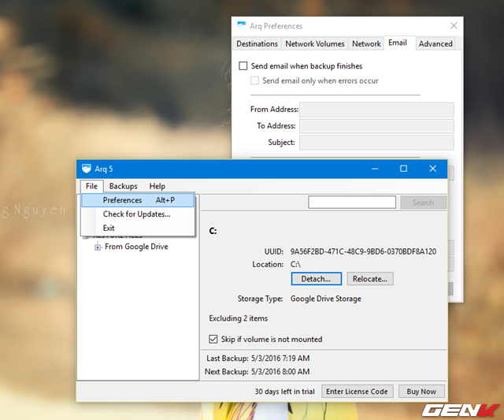
Task: Open the Backups menu
Action: [x=123, y=186]
